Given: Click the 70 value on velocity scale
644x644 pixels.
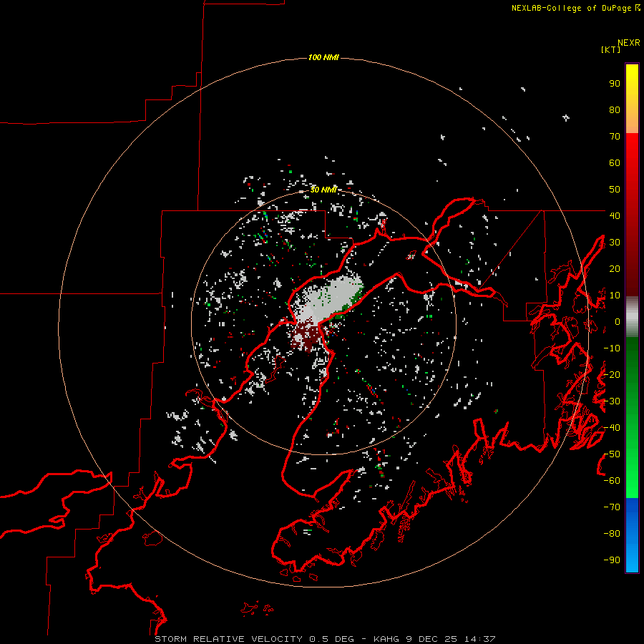Looking at the screenshot, I should pyautogui.click(x=615, y=137).
